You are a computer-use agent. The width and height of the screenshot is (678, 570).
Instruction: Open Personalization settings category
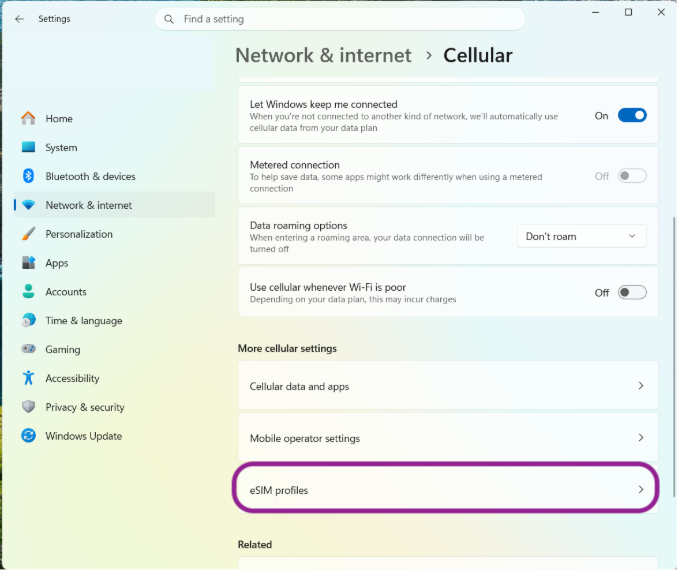115,234
